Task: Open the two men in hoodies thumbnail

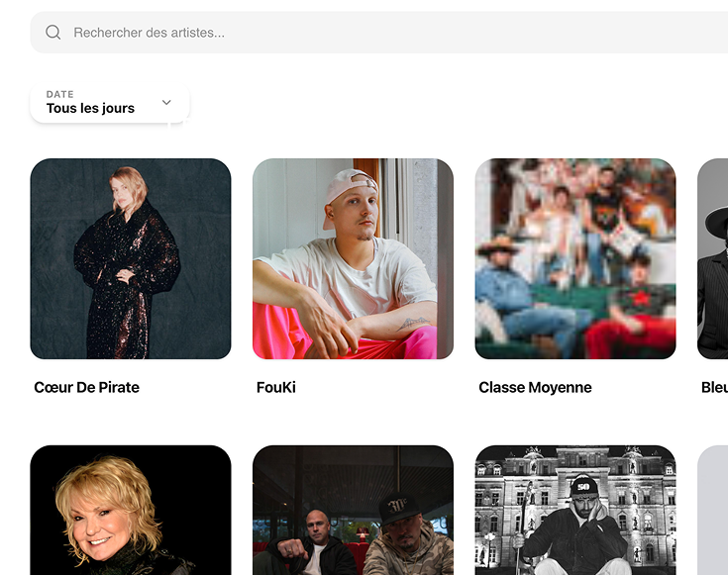Action: (x=353, y=510)
